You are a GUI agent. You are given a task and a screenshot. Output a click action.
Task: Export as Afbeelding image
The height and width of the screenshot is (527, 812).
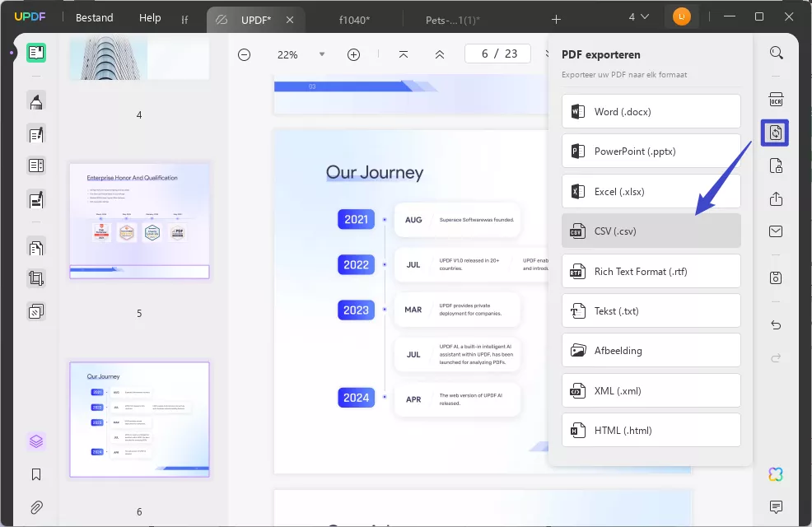(x=651, y=351)
